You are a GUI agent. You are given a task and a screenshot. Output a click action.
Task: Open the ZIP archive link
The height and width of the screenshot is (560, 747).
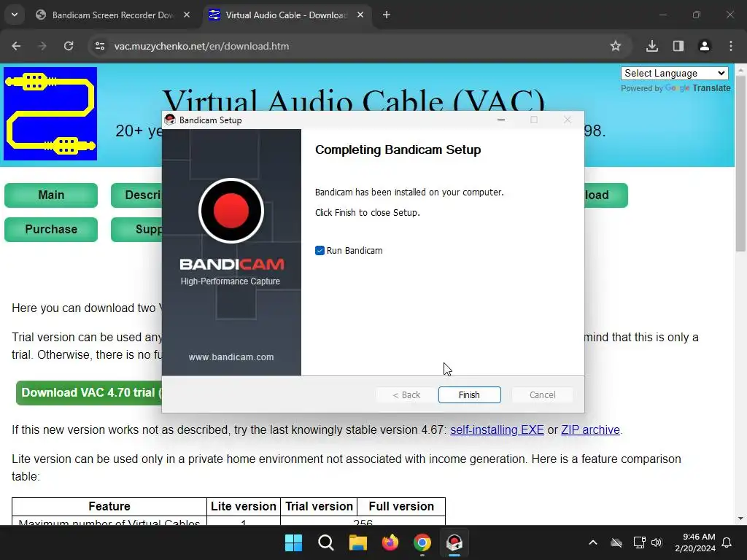(x=590, y=429)
